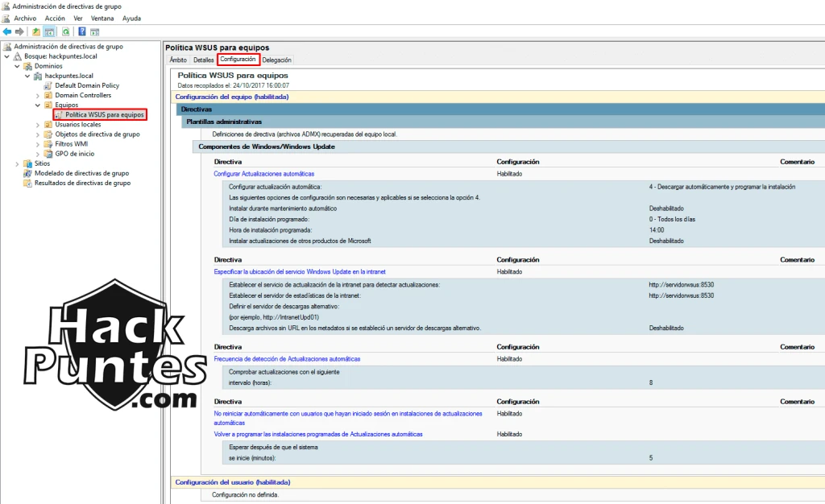Switch to the Delegación tab
This screenshot has width=825, height=504.
pyautogui.click(x=277, y=60)
